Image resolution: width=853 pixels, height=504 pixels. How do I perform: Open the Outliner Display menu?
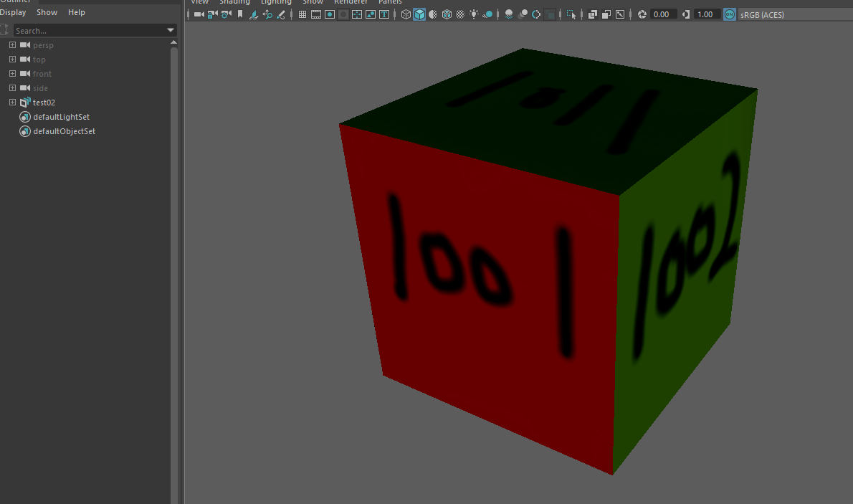coord(13,12)
